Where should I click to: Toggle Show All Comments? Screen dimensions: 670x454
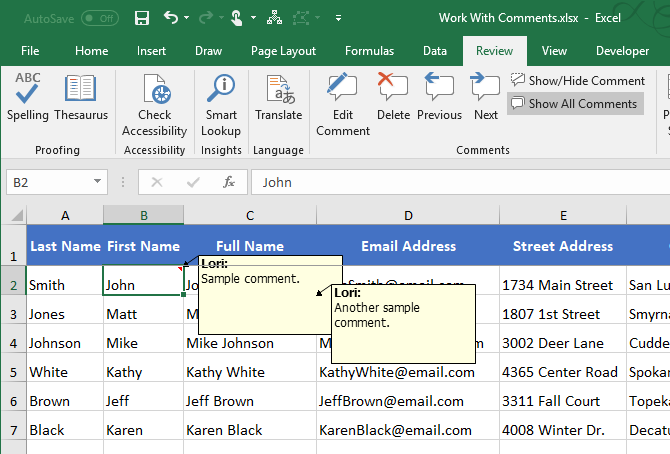point(574,103)
